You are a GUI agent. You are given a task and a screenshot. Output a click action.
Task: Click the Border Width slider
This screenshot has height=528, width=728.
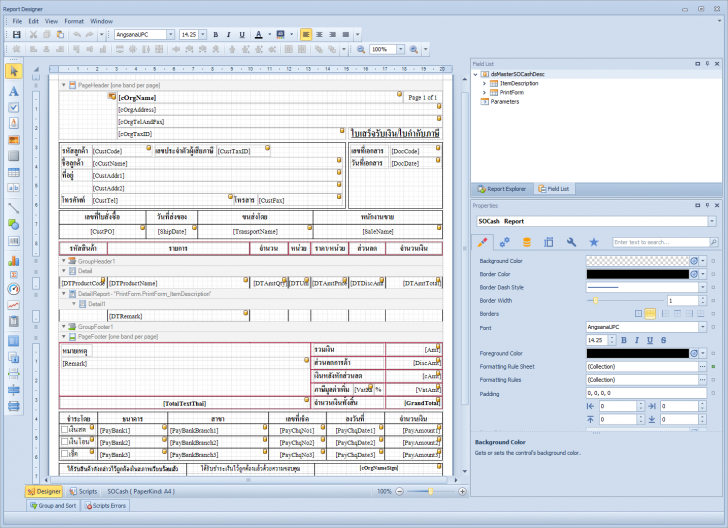coord(595,300)
